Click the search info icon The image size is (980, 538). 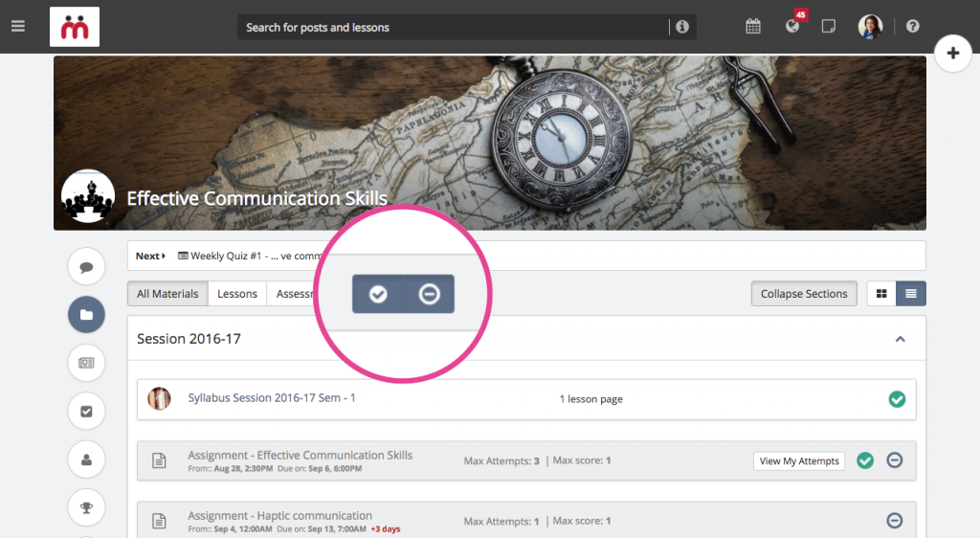[682, 27]
